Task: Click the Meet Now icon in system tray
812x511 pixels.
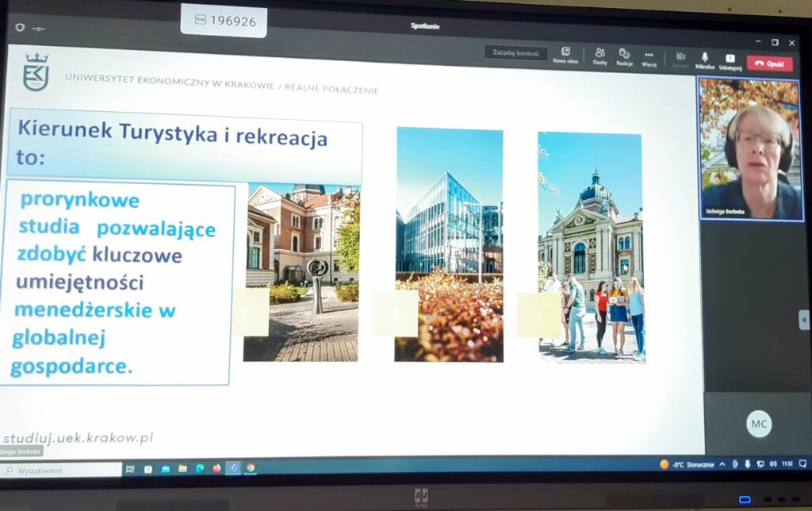Action: tap(735, 464)
